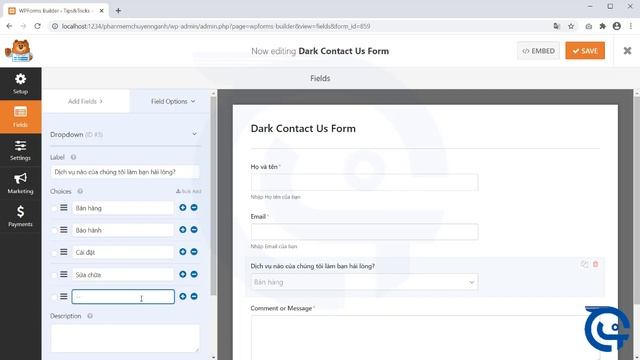Screen dimensions: 640x360
Task: Open the Setup section in the sidebar
Action: 20,84
